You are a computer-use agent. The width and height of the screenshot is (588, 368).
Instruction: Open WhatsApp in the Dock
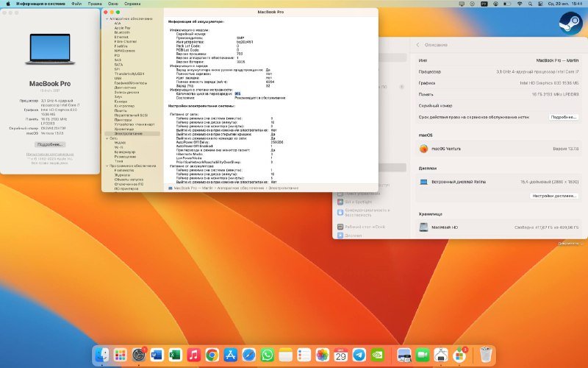coord(267,355)
